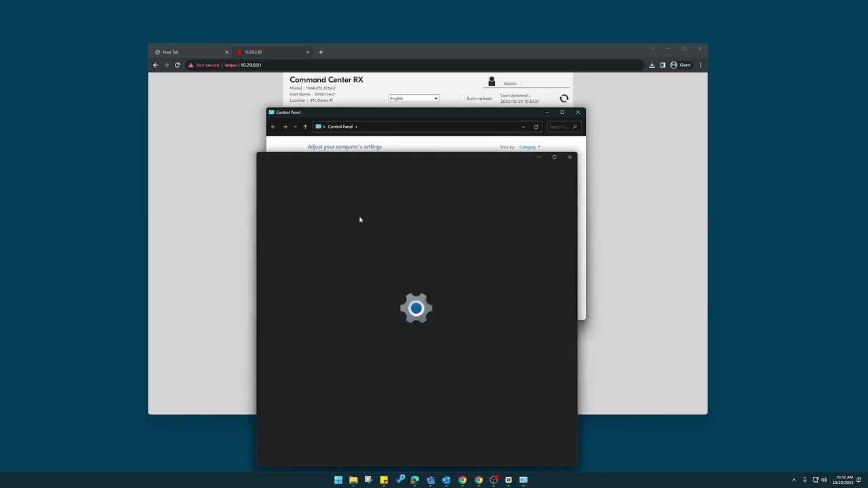Viewport: 868px width, 488px height.
Task: Open the View by Category dropdown
Action: pos(530,147)
